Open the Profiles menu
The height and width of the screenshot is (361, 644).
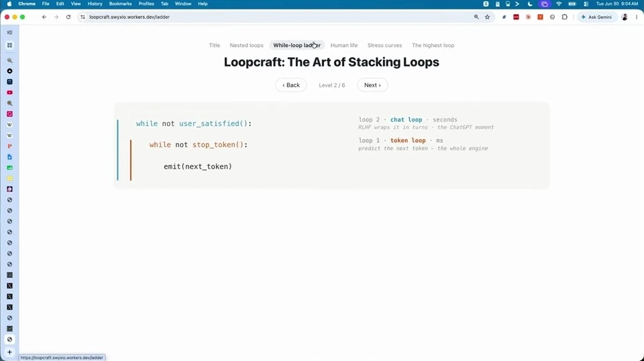pos(146,4)
